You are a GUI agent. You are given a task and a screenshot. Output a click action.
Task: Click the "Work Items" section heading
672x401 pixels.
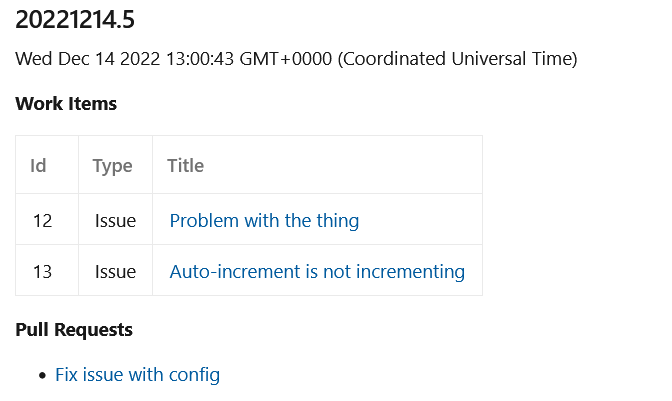(66, 104)
